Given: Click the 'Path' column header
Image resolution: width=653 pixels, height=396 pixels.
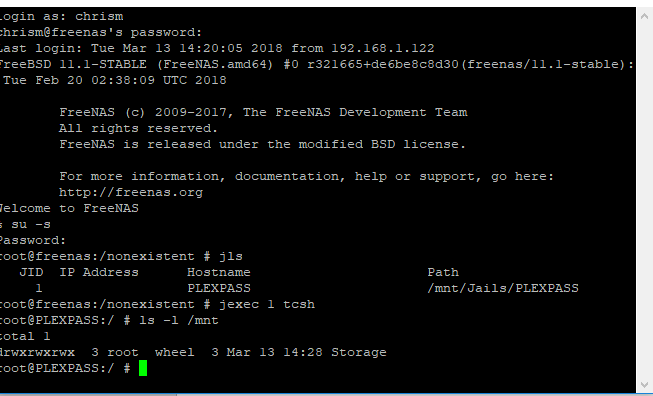Looking at the screenshot, I should click(443, 272).
